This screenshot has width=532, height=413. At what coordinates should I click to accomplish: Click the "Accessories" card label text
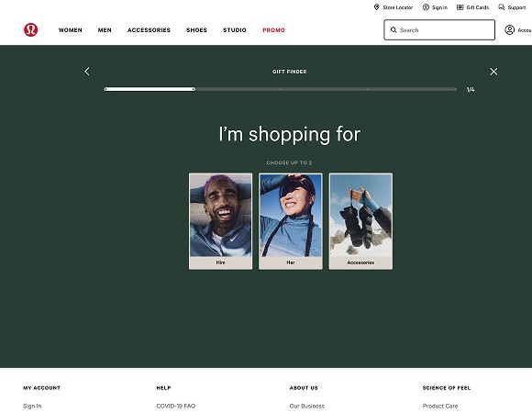[360, 262]
